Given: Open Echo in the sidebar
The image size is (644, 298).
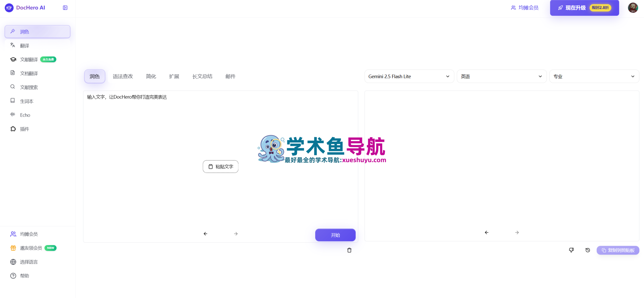Looking at the screenshot, I should [x=37, y=115].
